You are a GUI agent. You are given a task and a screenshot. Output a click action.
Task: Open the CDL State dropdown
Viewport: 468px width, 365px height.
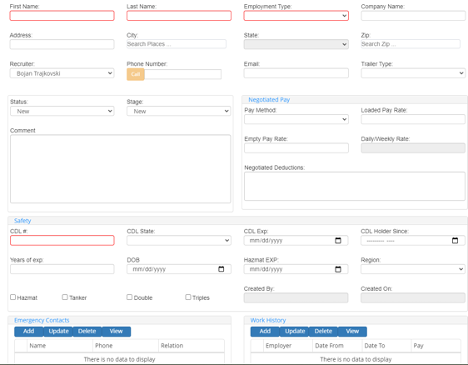click(179, 240)
